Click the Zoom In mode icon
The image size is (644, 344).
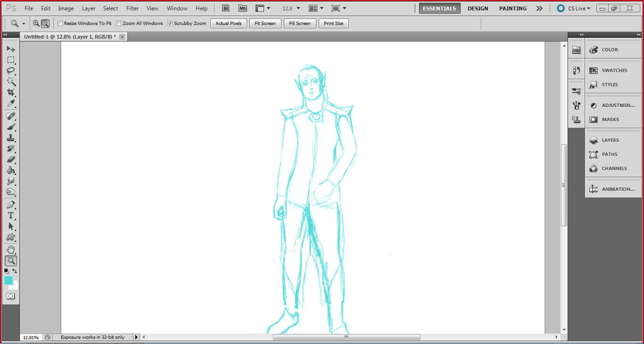[36, 23]
